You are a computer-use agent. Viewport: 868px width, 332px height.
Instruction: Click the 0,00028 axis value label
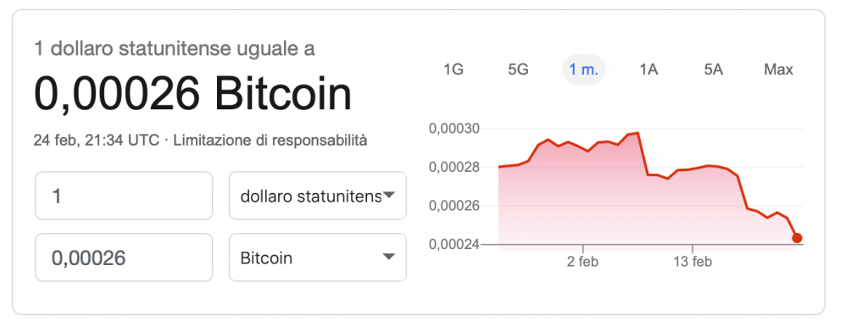click(454, 168)
